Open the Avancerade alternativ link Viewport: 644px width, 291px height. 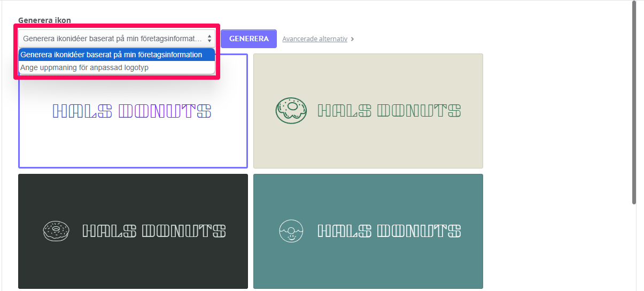coord(315,39)
